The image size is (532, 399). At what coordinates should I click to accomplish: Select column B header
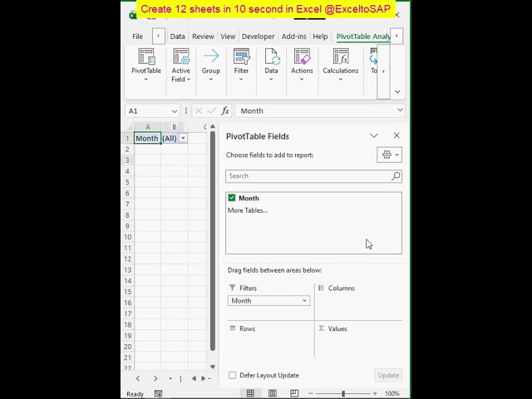175,127
